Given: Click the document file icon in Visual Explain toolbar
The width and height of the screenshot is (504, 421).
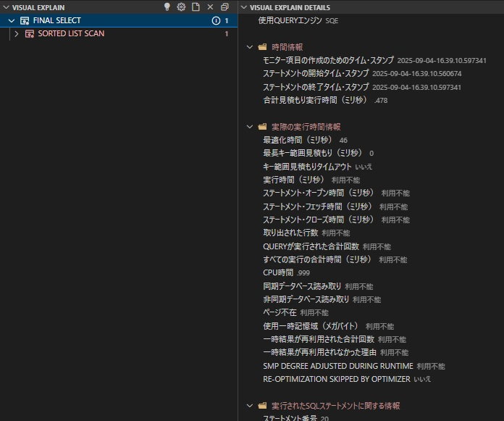Looking at the screenshot, I should point(196,7).
